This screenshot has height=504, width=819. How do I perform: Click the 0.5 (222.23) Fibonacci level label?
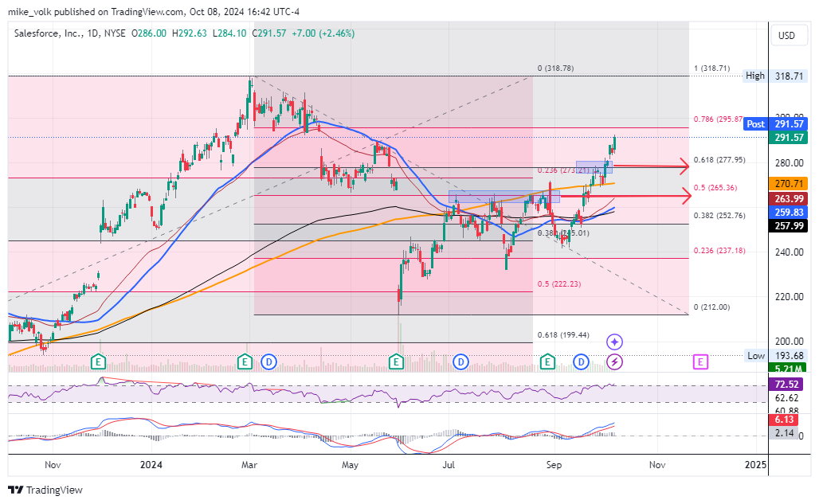point(559,284)
